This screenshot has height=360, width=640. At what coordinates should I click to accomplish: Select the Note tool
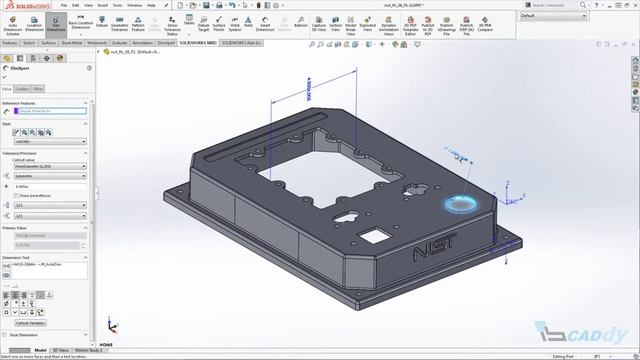pyautogui.click(x=248, y=22)
